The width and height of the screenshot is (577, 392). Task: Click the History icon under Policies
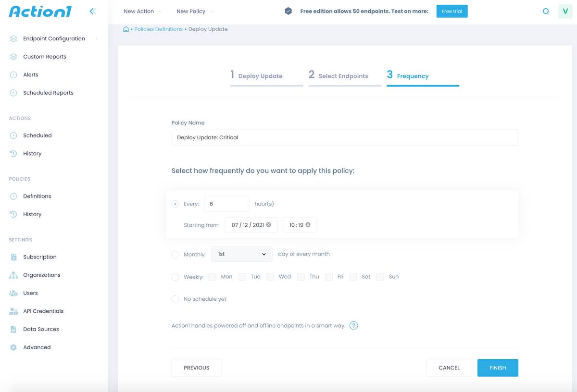pos(13,214)
